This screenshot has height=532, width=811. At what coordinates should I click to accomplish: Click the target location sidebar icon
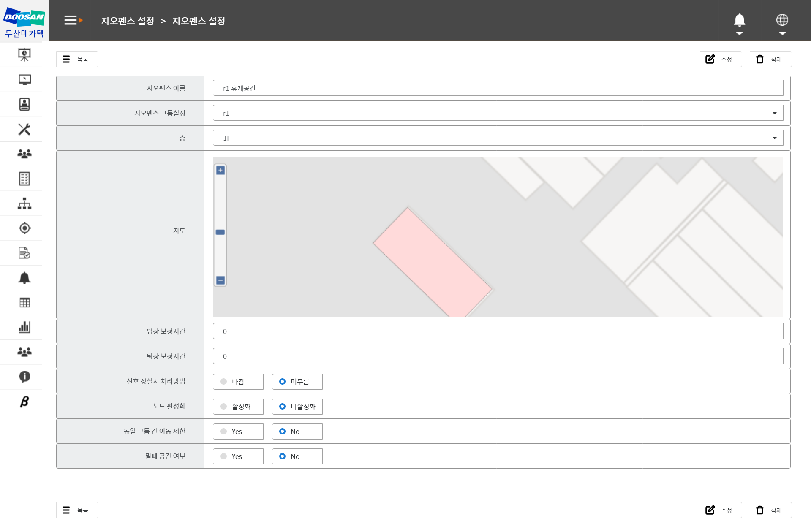point(24,228)
